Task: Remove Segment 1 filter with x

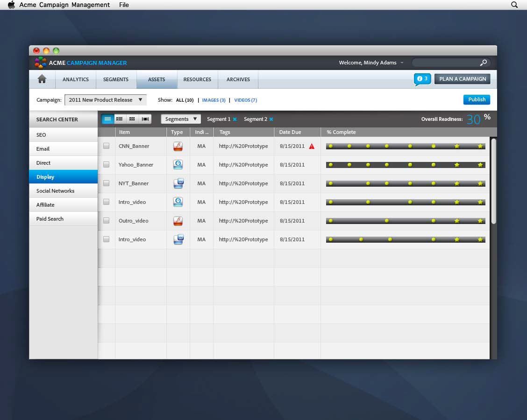Action: tap(235, 119)
